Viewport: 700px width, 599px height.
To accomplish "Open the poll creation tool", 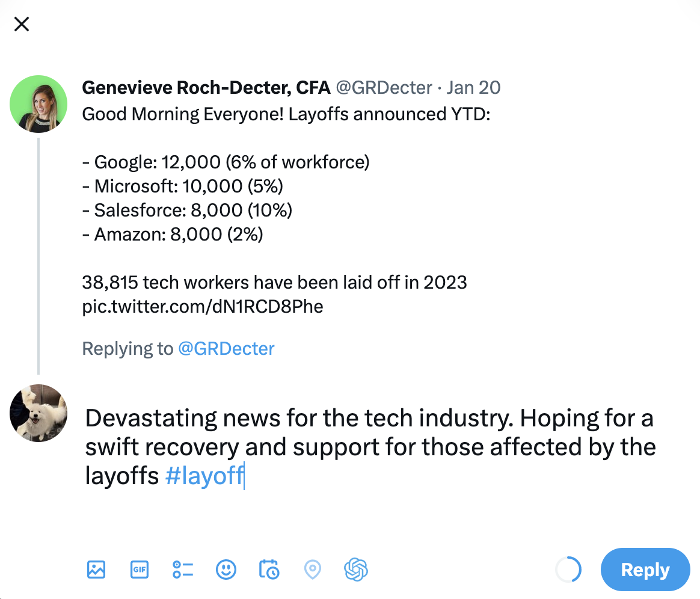I will tap(182, 569).
